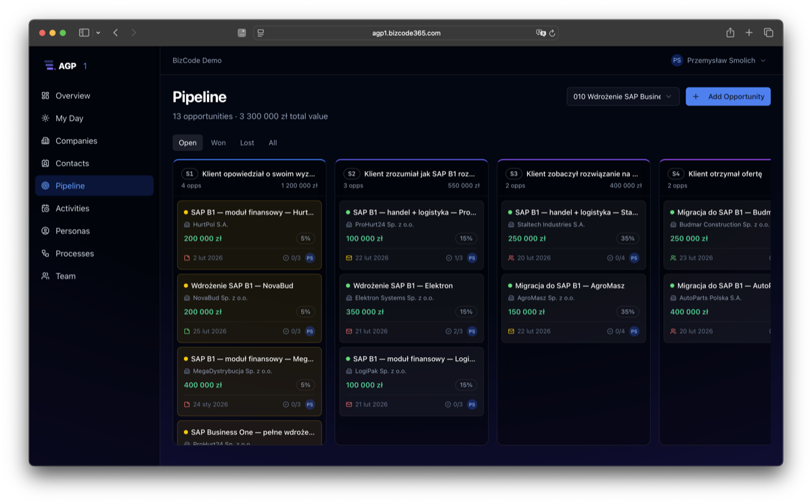
Task: Expand the Przemysław Smolich account menu
Action: coord(719,60)
